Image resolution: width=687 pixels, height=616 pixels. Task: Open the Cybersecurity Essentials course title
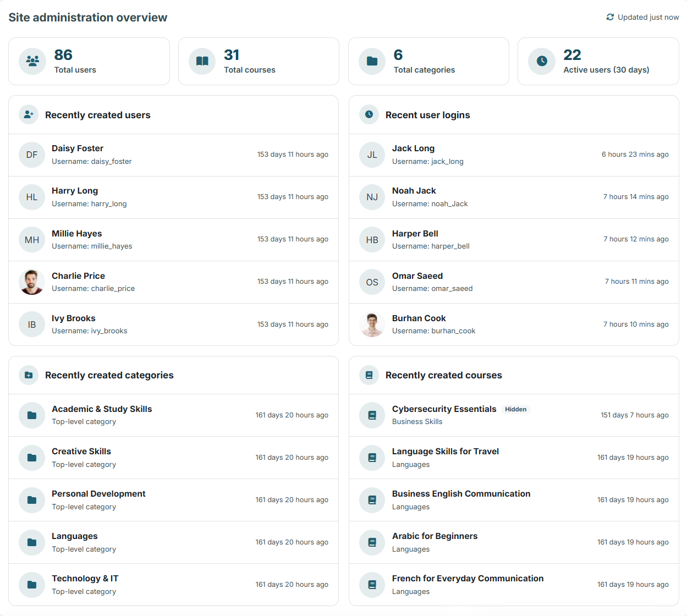click(444, 409)
